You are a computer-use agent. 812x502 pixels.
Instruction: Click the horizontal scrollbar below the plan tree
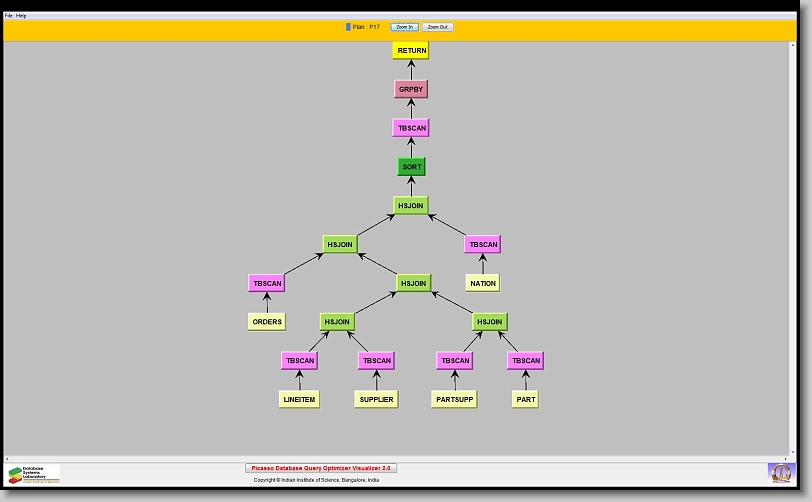pos(400,458)
